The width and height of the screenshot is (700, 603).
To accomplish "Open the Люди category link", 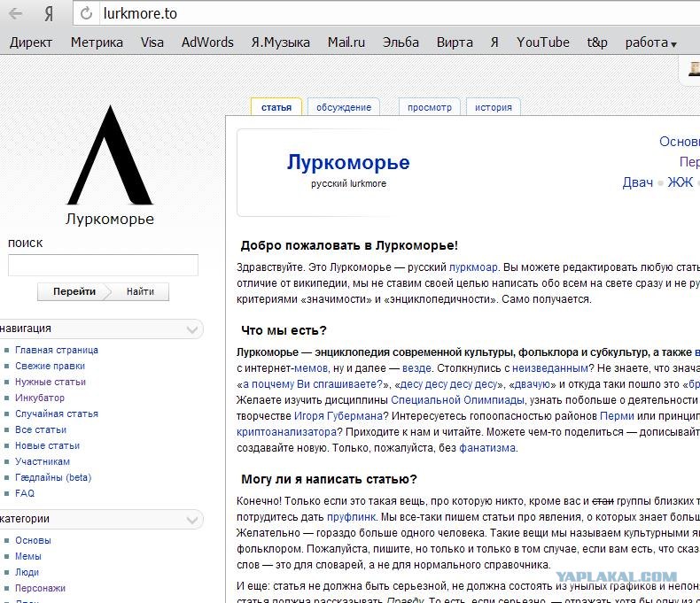I will [27, 572].
